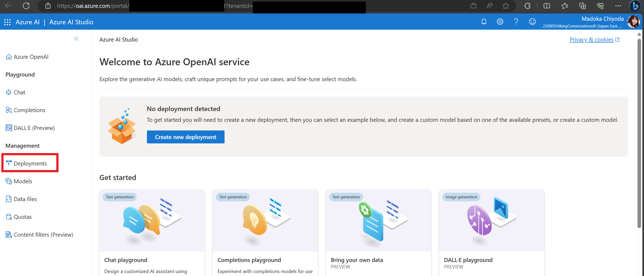Viewport: 644px width, 276px height.
Task: Select Chat in the Playground sidebar
Action: (x=19, y=92)
